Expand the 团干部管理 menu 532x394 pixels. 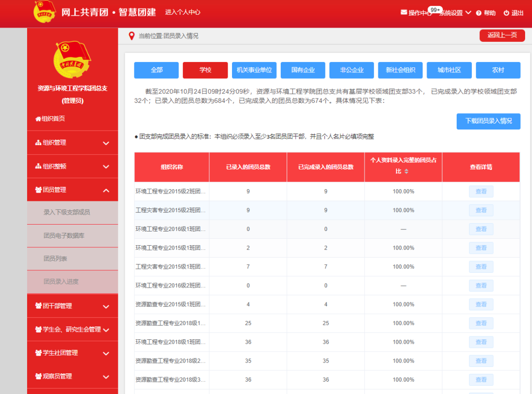(106, 306)
